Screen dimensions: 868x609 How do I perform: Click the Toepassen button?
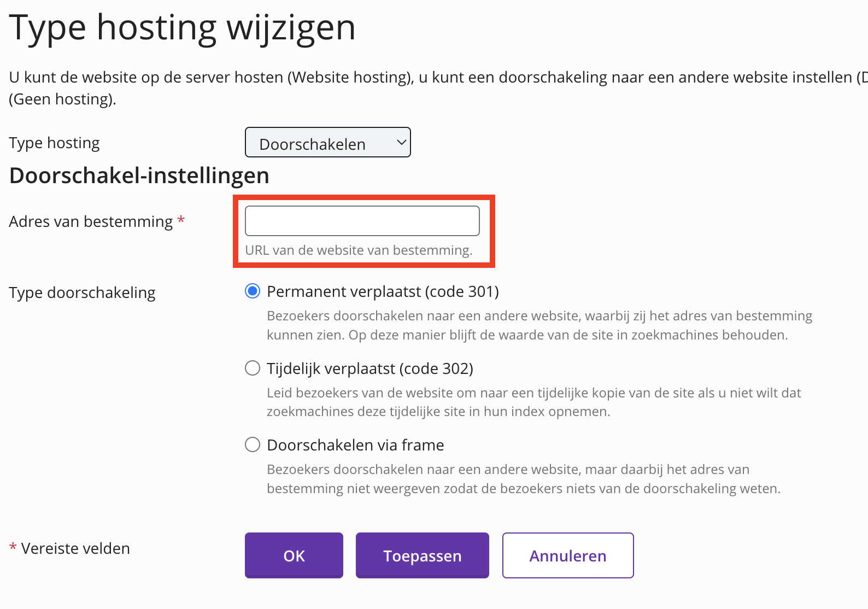coord(422,555)
